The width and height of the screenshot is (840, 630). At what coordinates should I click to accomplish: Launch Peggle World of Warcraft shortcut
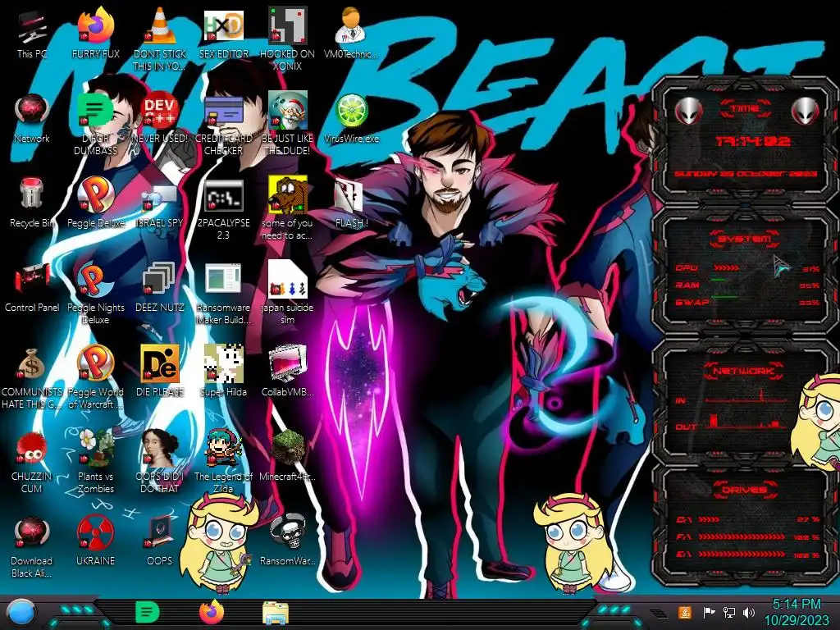[95, 363]
